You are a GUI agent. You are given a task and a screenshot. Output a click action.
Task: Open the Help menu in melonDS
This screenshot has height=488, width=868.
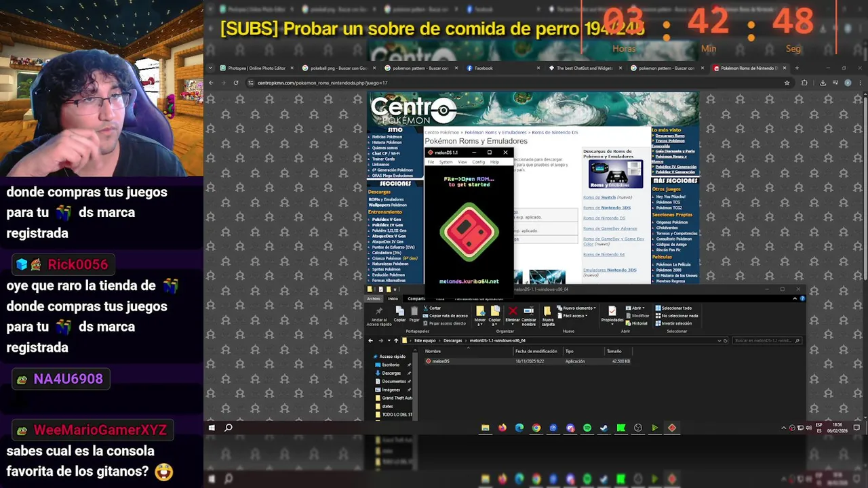coord(494,162)
